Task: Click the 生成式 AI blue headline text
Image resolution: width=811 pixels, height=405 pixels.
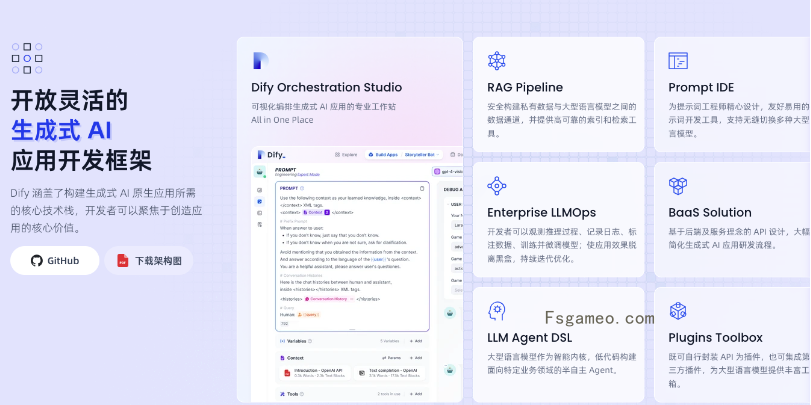Action: 61,130
